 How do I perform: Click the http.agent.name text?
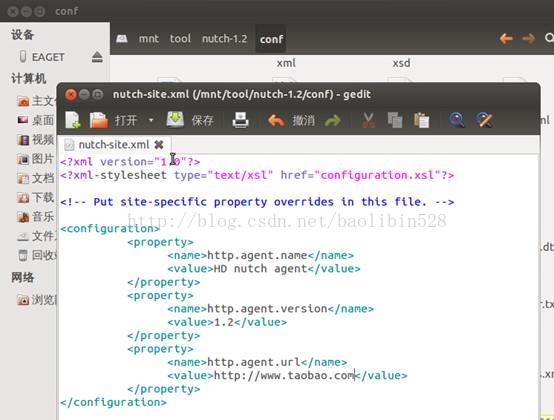(257, 255)
